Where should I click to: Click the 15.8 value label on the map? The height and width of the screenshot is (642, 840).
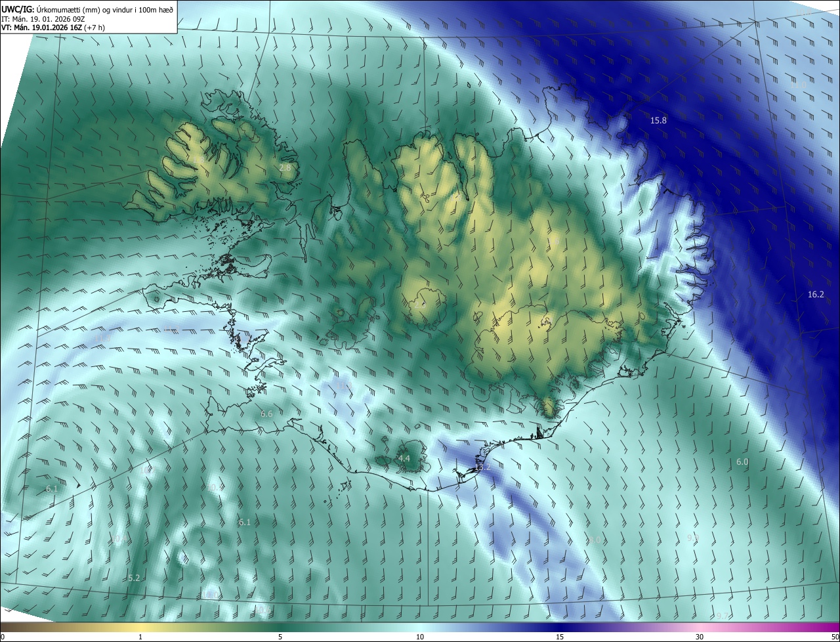[658, 121]
